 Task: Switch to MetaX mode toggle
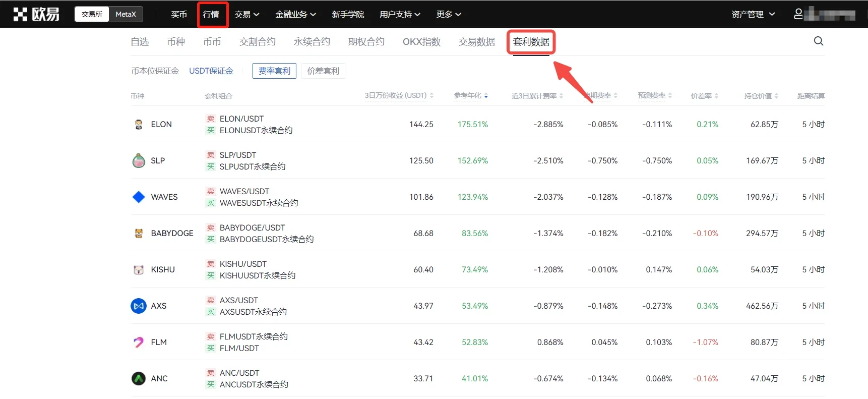tap(126, 14)
